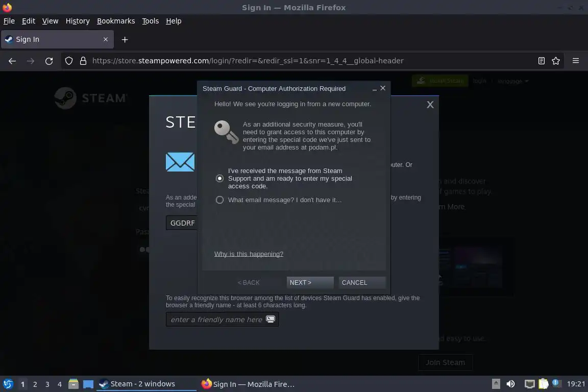Click the Install Steam button in header

click(x=440, y=81)
